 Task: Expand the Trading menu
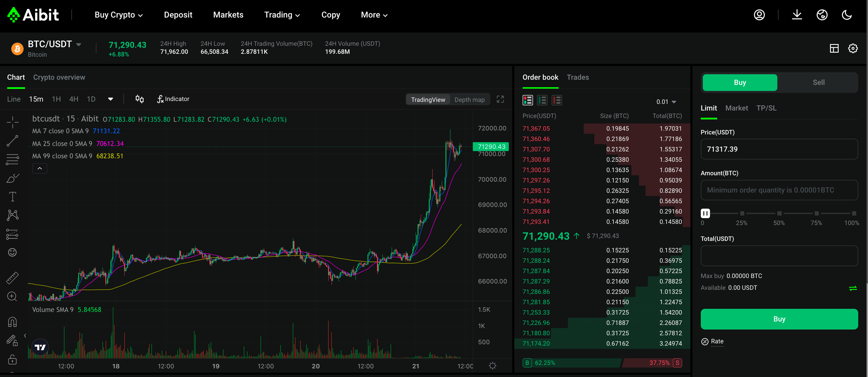click(x=282, y=15)
